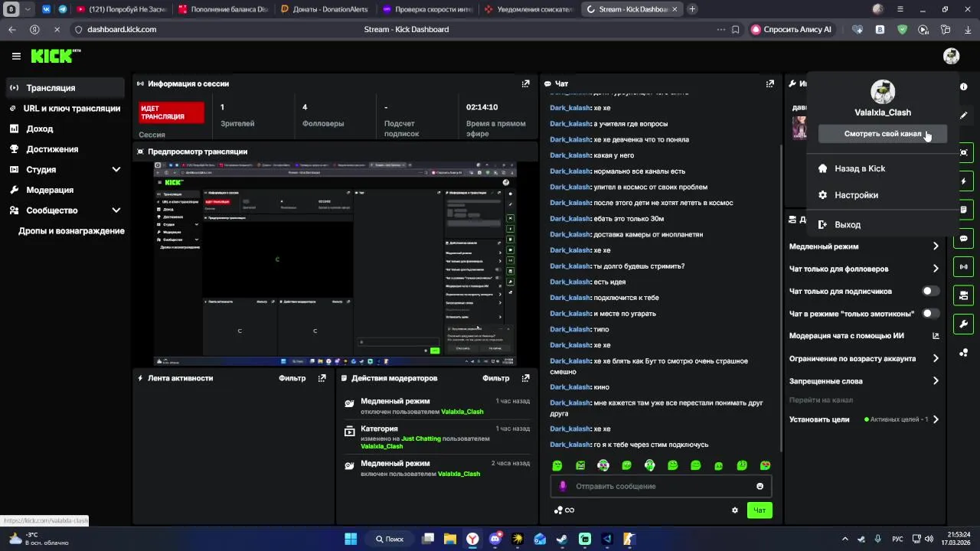Click the dashboard.kick.com address bar

pyautogui.click(x=122, y=30)
